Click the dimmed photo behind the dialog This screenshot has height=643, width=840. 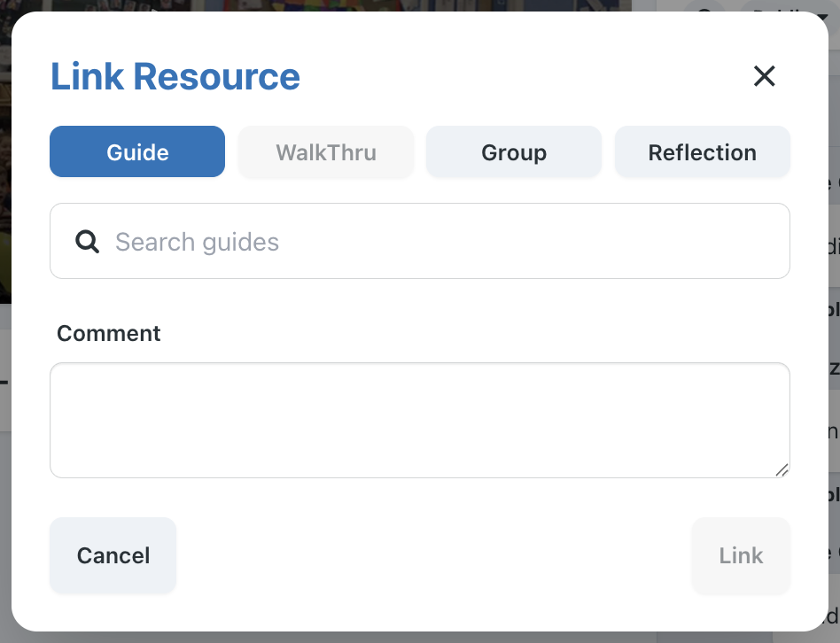click(5, 177)
